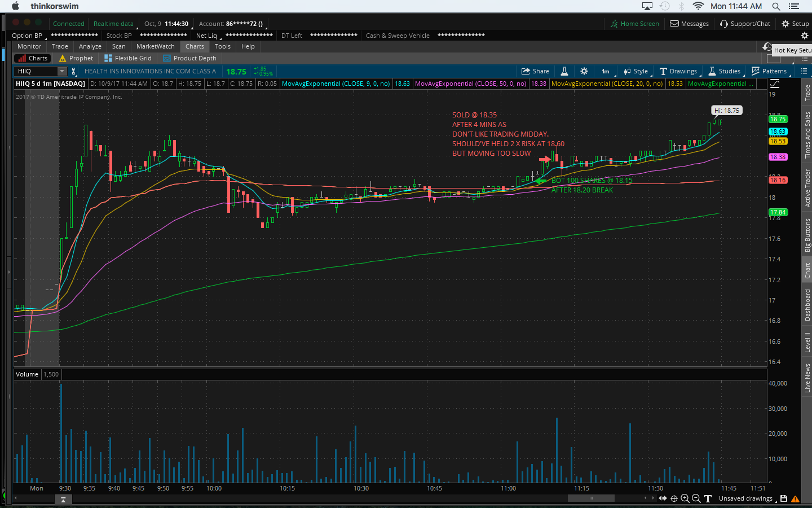Open the Flexible Grid sub-tab
The image size is (812, 508).
tap(128, 58)
